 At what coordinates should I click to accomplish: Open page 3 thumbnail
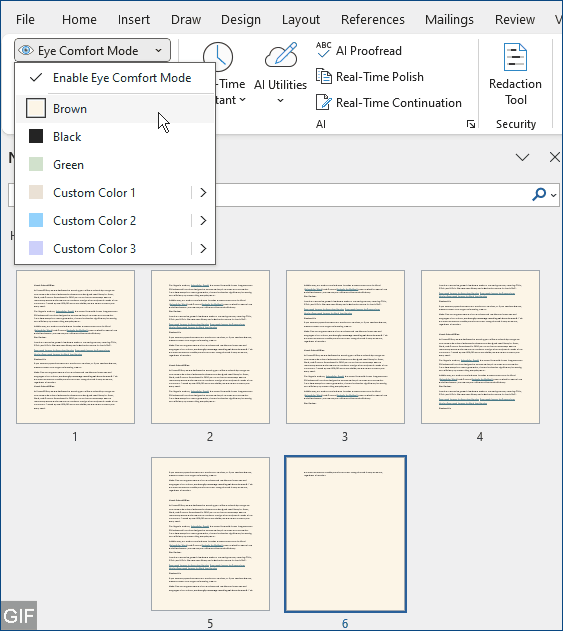pyautogui.click(x=345, y=347)
